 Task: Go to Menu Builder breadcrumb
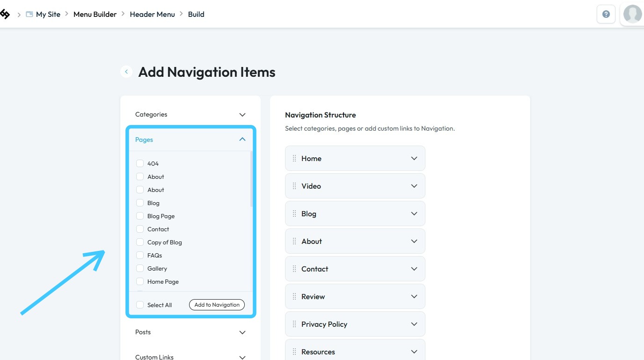click(95, 15)
